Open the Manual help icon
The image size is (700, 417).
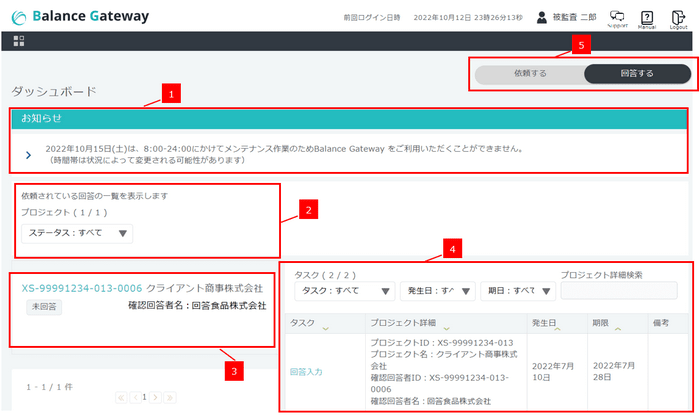(648, 17)
